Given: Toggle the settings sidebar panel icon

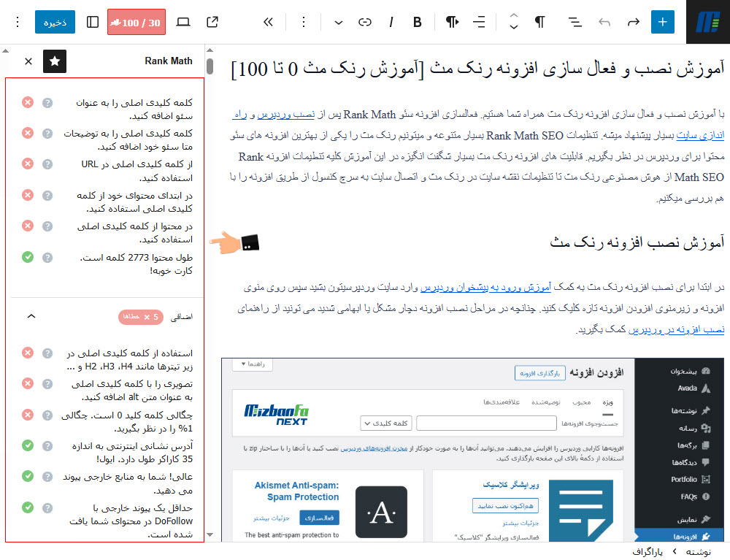Looking at the screenshot, I should (93, 22).
